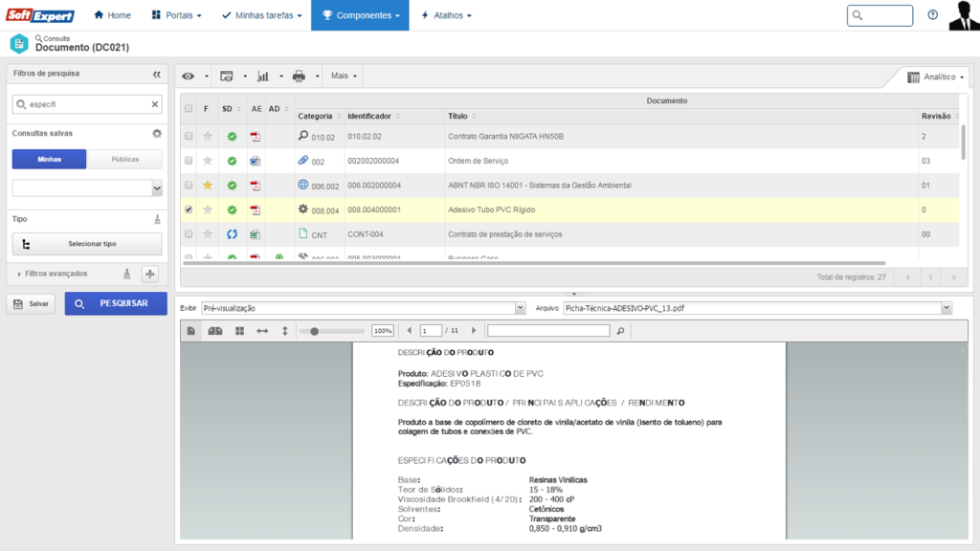980x551 pixels.
Task: Click the fit-to-width icon in PDF viewer
Action: (262, 331)
